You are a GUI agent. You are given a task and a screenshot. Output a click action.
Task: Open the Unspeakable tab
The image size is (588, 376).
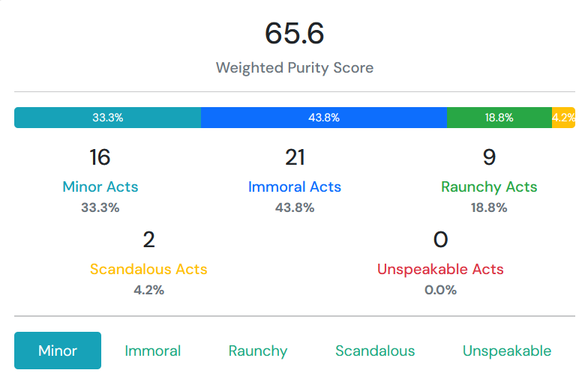(507, 351)
